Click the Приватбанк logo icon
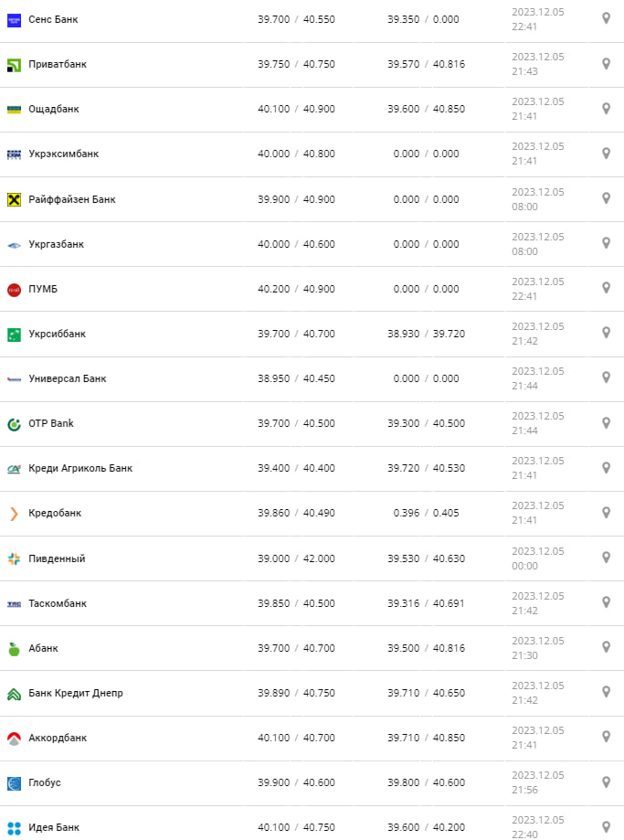Viewport: 624px width, 840px height. [x=14, y=65]
